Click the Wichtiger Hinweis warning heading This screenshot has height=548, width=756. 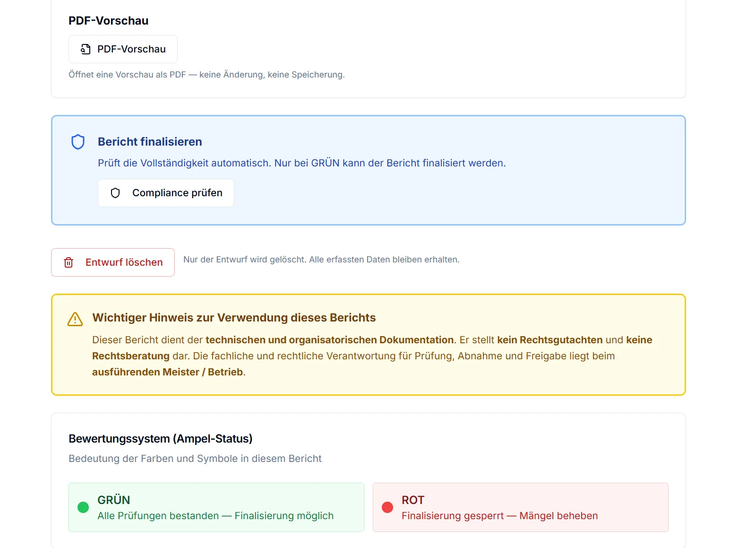234,318
